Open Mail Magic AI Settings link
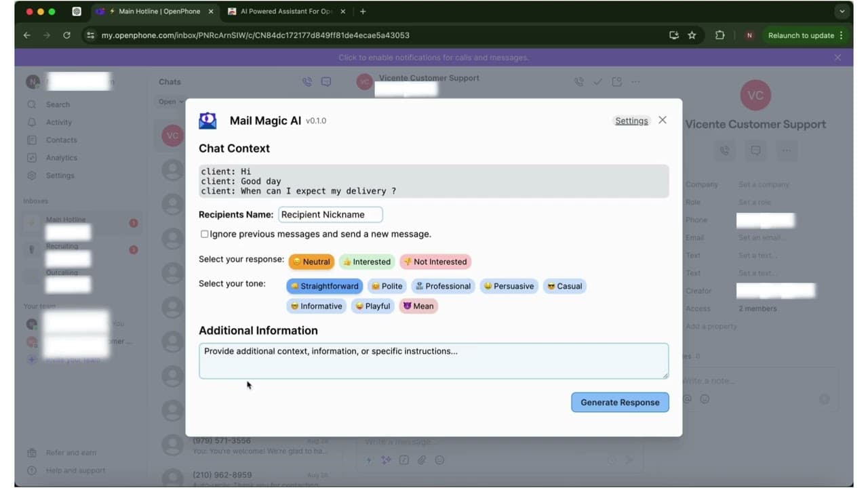868x488 pixels. [x=631, y=121]
